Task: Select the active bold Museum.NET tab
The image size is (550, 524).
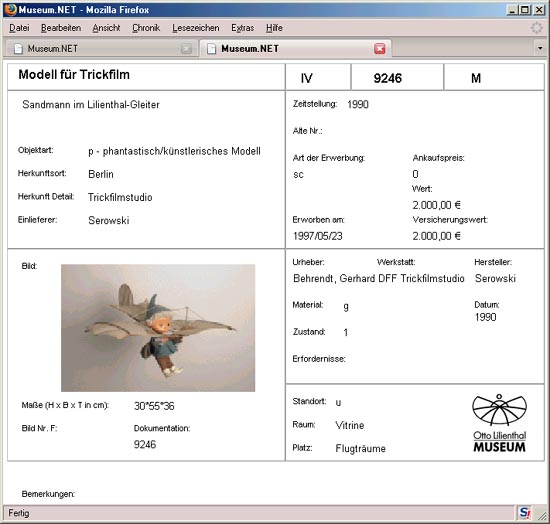Action: click(x=295, y=48)
